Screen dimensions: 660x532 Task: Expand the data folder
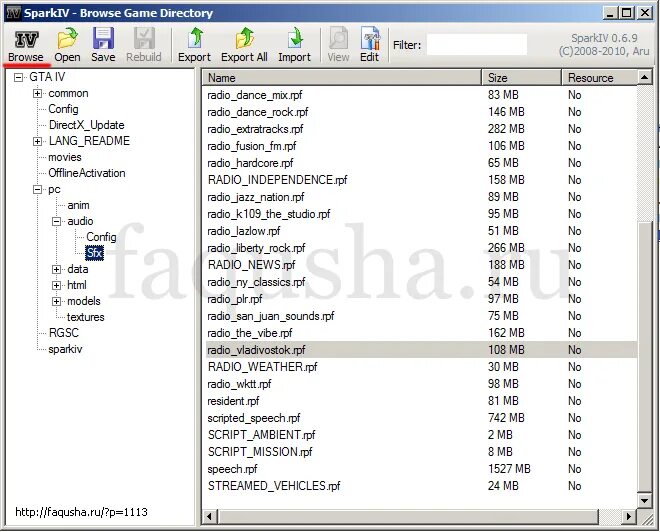pyautogui.click(x=56, y=269)
